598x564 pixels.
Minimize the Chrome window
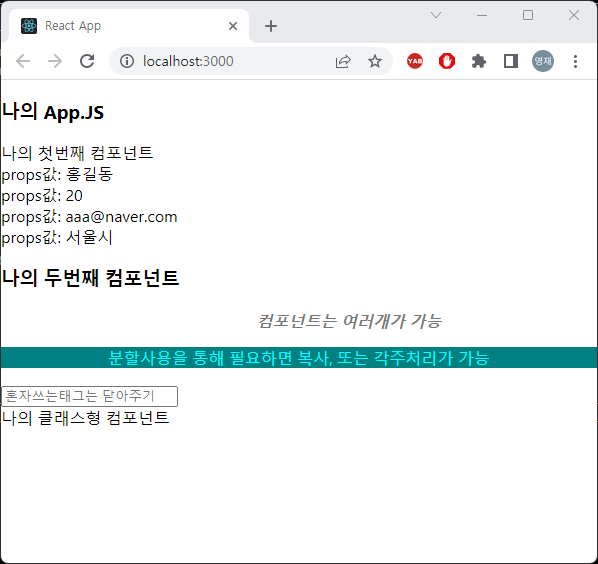(482, 15)
